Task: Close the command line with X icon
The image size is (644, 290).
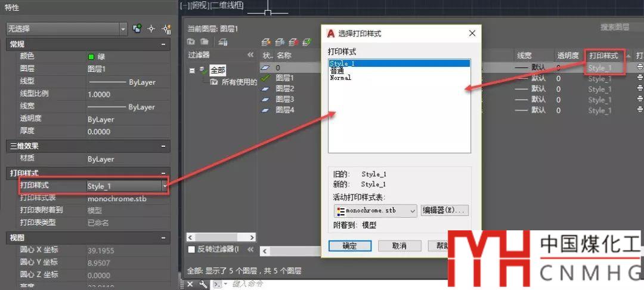Action: coord(190,284)
